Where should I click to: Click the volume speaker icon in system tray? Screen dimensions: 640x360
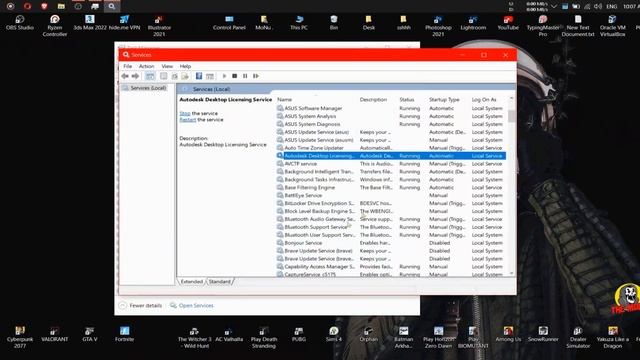point(598,7)
